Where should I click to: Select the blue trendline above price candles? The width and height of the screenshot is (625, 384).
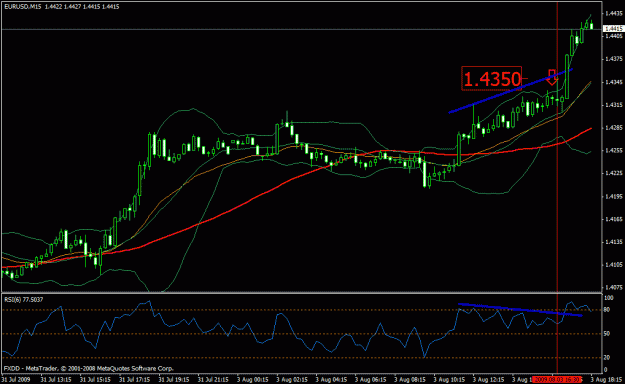tap(511, 91)
